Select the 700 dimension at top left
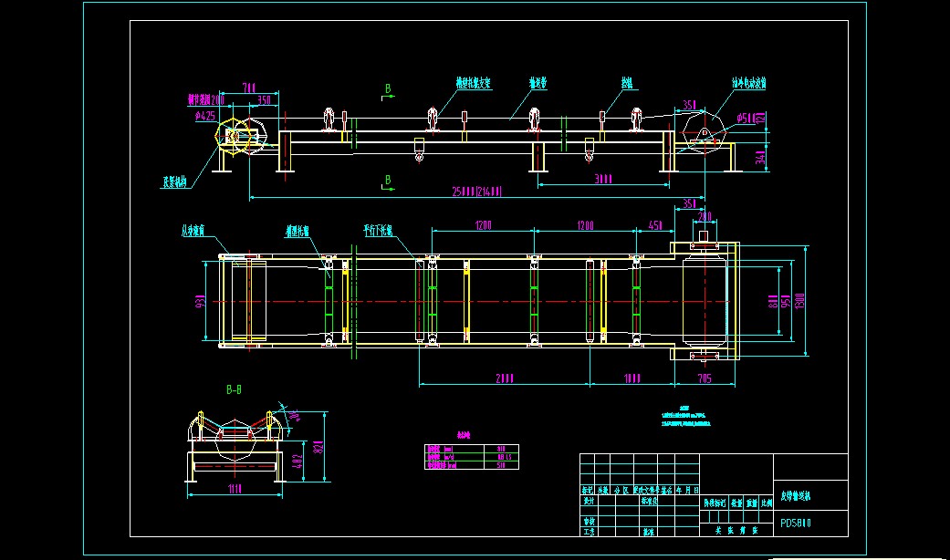Image resolution: width=950 pixels, height=560 pixels. 248,88
